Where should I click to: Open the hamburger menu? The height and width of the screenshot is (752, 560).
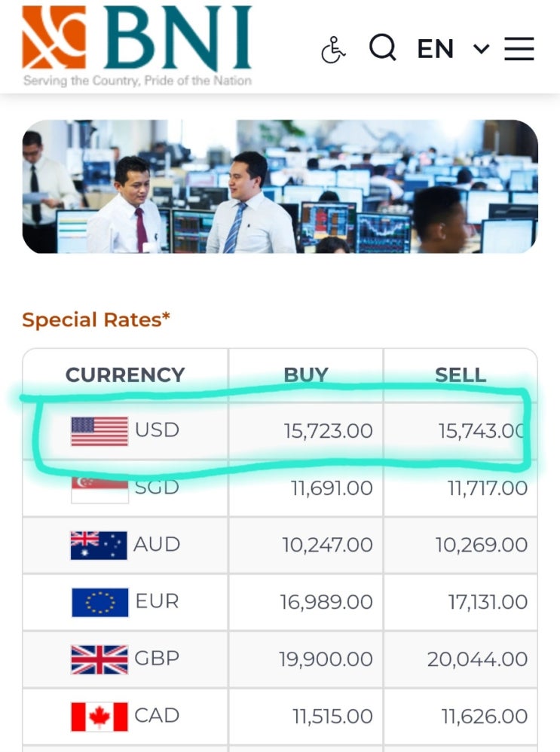click(519, 49)
